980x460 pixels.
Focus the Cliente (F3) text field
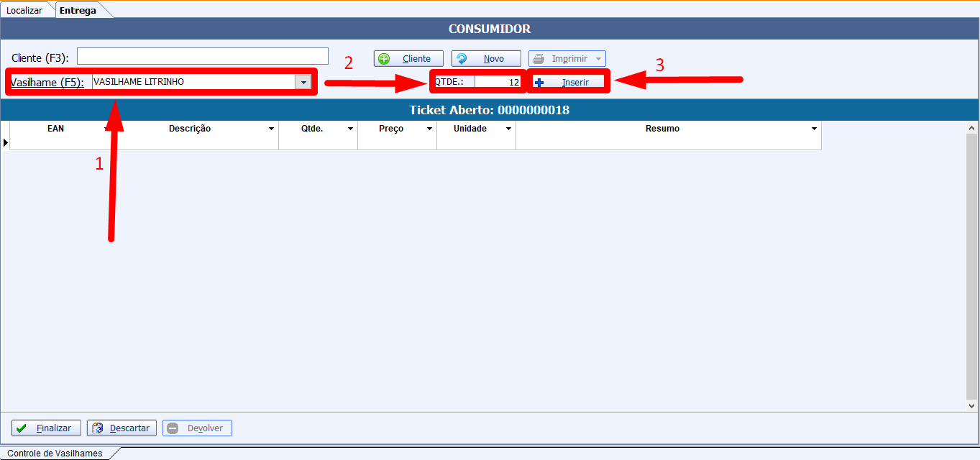click(202, 56)
